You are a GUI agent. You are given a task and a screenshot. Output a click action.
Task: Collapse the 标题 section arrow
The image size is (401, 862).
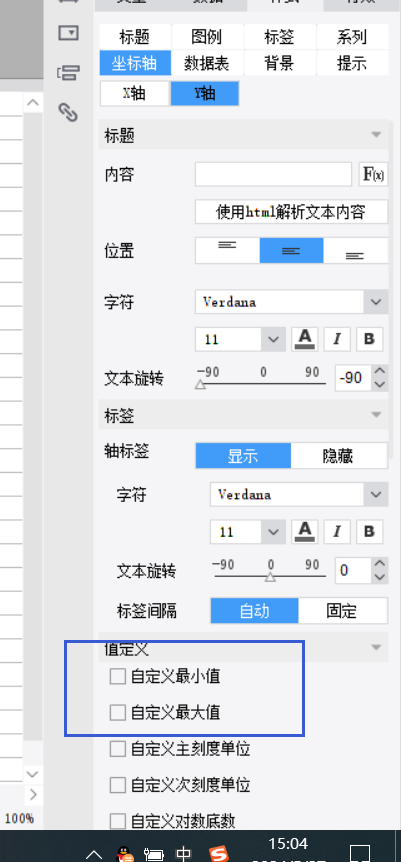pyautogui.click(x=377, y=135)
